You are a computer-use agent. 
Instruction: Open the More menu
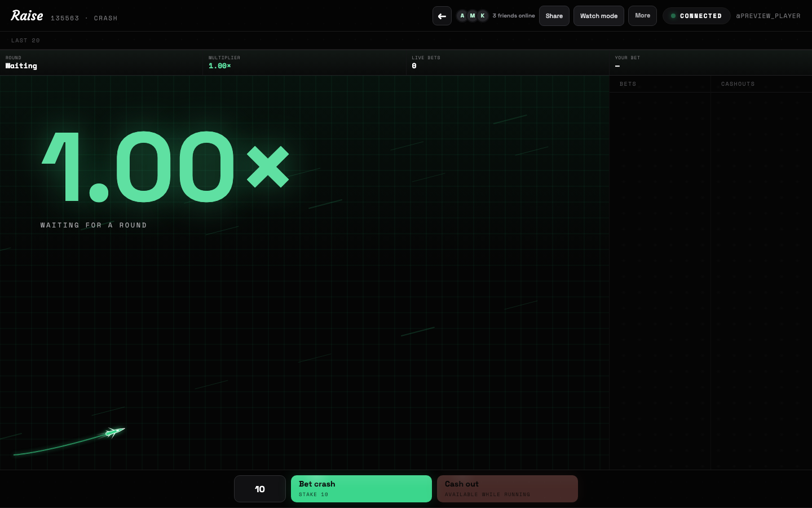click(642, 16)
